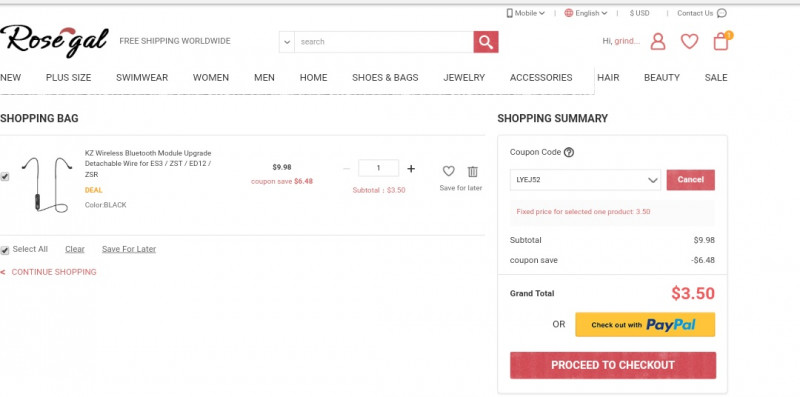Screen dimensions: 800x397
Task: Delete item with the trash can icon
Action: [x=473, y=171]
